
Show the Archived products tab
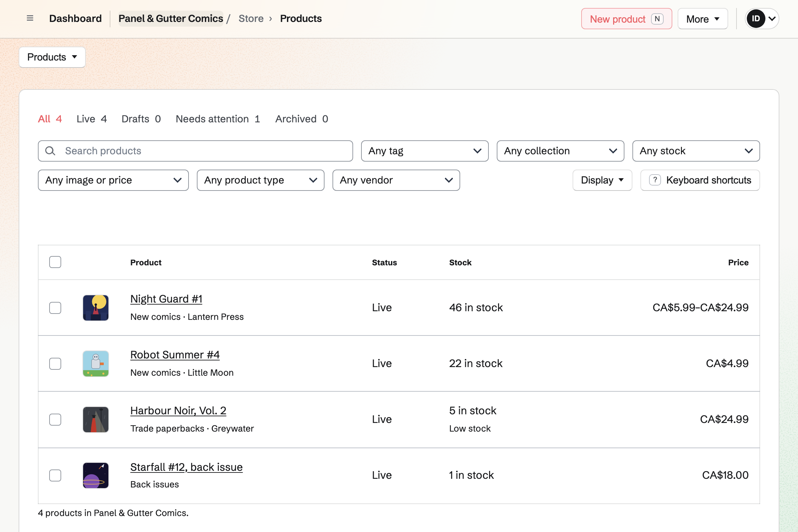click(x=302, y=119)
